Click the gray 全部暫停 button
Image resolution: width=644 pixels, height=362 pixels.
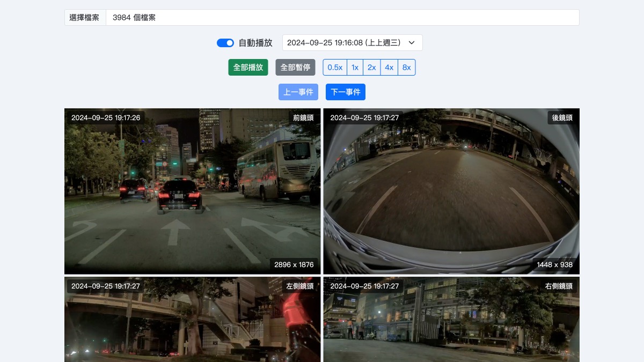(295, 68)
